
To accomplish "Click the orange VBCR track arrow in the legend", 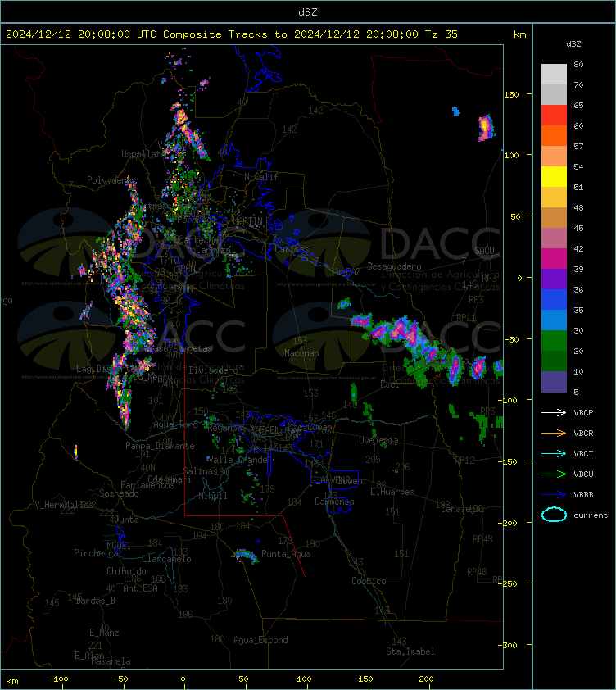I will (x=554, y=433).
